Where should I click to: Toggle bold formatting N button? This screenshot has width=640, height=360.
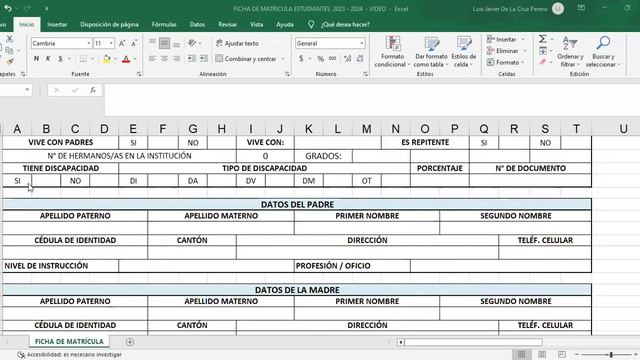click(x=36, y=59)
